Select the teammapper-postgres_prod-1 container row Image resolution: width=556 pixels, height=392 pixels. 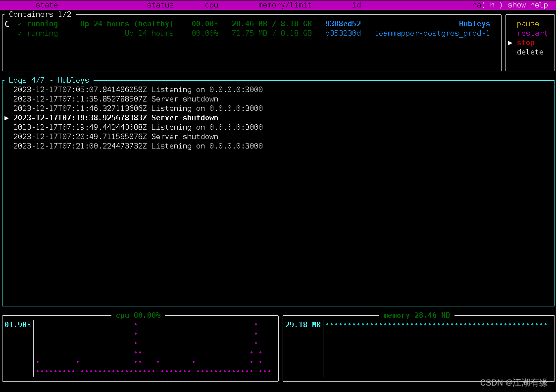coord(252,33)
